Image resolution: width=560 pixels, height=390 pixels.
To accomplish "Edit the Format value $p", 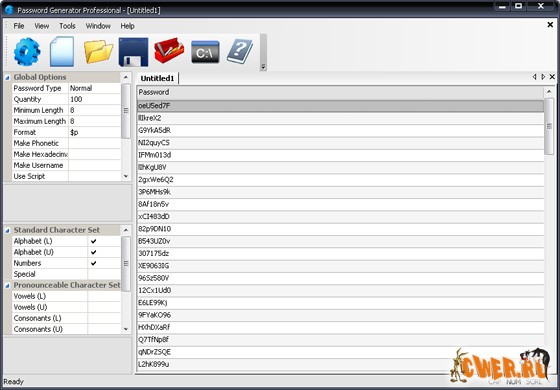I will (x=94, y=132).
